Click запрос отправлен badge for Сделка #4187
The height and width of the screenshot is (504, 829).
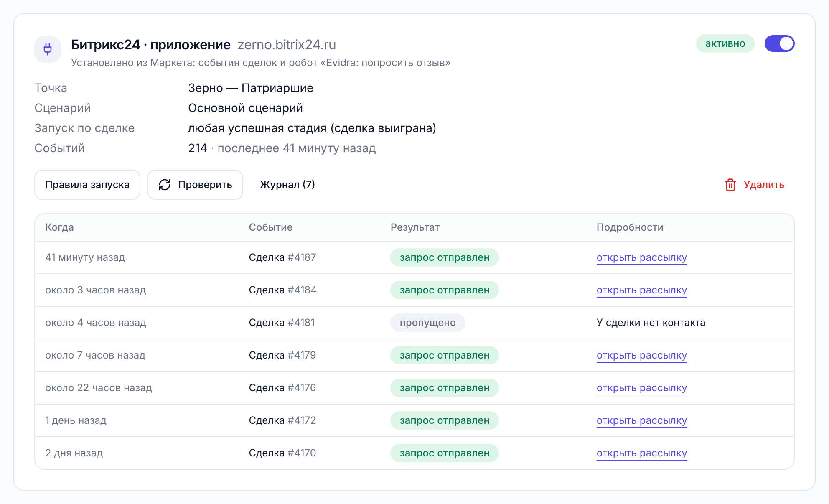[444, 257]
